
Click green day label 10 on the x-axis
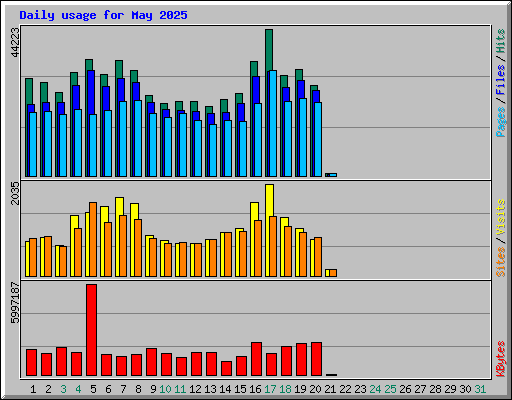[x=165, y=389]
